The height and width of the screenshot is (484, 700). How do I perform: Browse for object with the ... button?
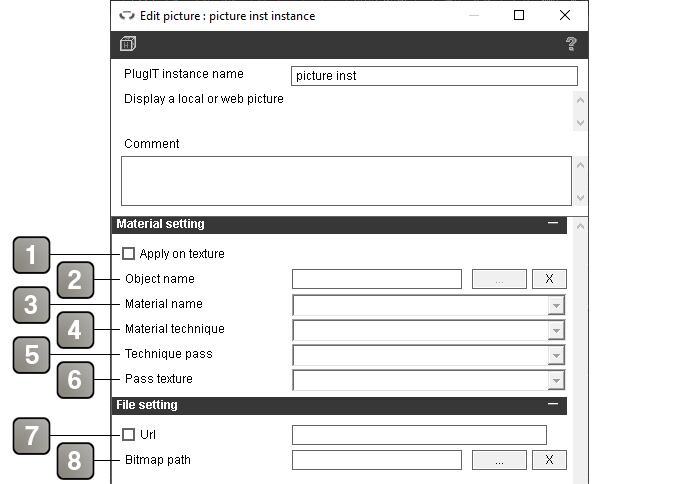pyautogui.click(x=499, y=279)
